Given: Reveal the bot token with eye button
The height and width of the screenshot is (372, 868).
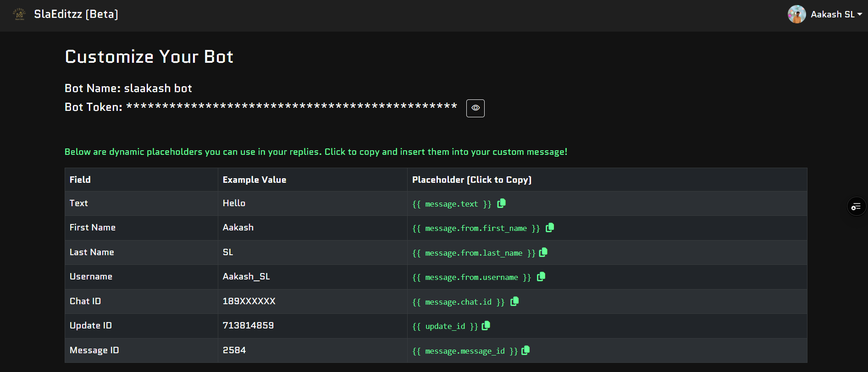Looking at the screenshot, I should pos(475,108).
